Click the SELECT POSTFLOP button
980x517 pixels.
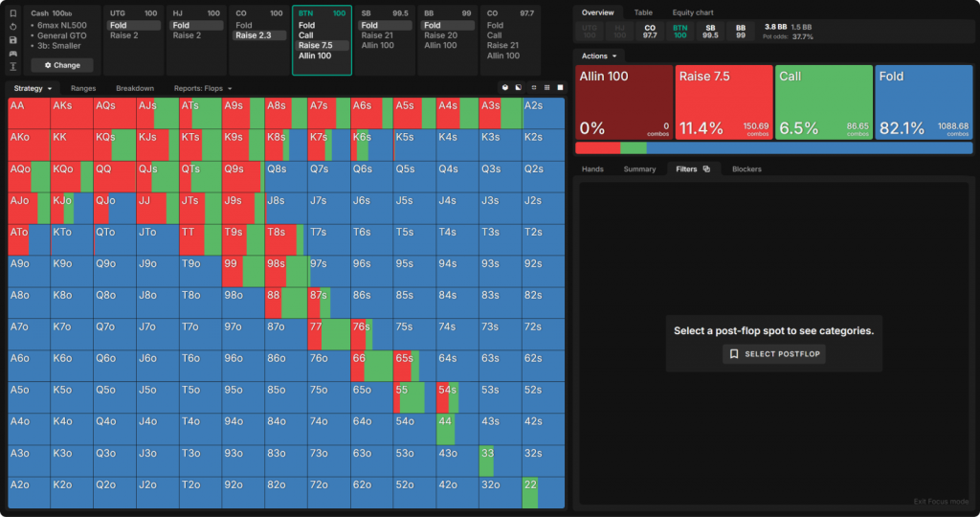(773, 354)
